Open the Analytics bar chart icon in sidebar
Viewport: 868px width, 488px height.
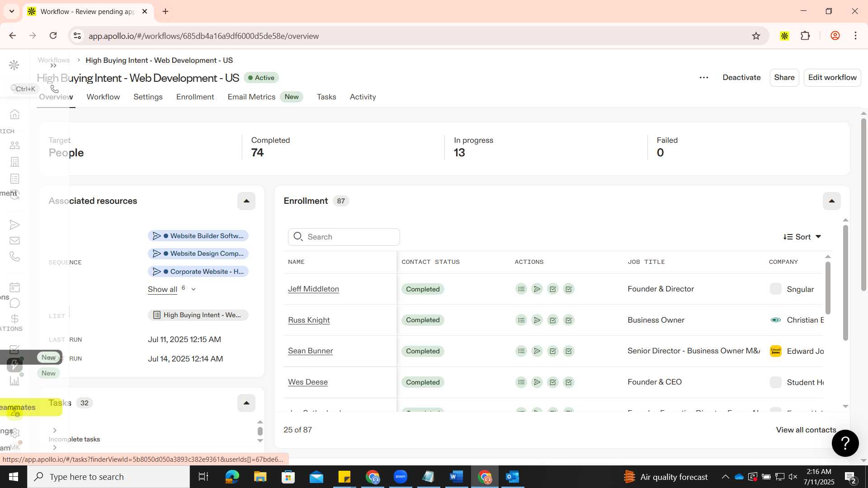pos(14,381)
